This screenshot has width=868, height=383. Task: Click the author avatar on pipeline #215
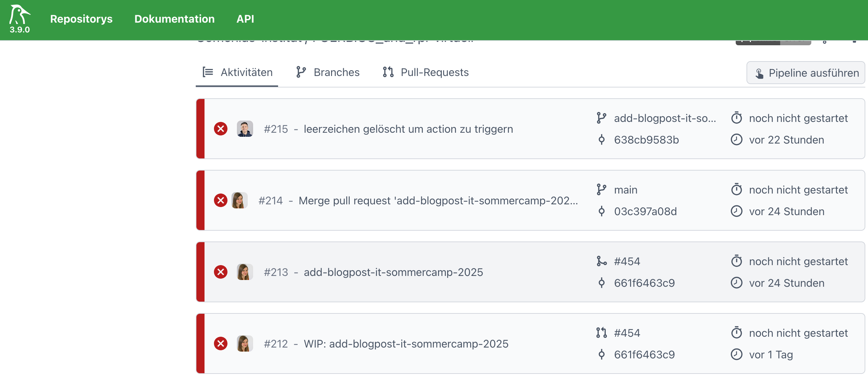click(245, 129)
